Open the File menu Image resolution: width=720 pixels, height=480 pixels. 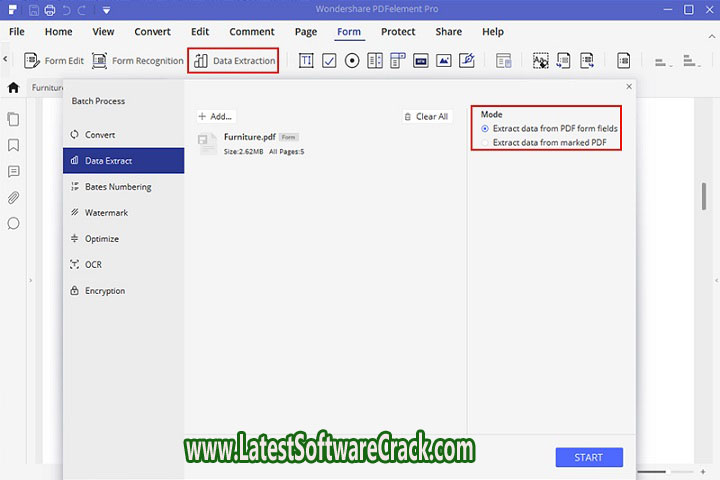click(x=17, y=32)
